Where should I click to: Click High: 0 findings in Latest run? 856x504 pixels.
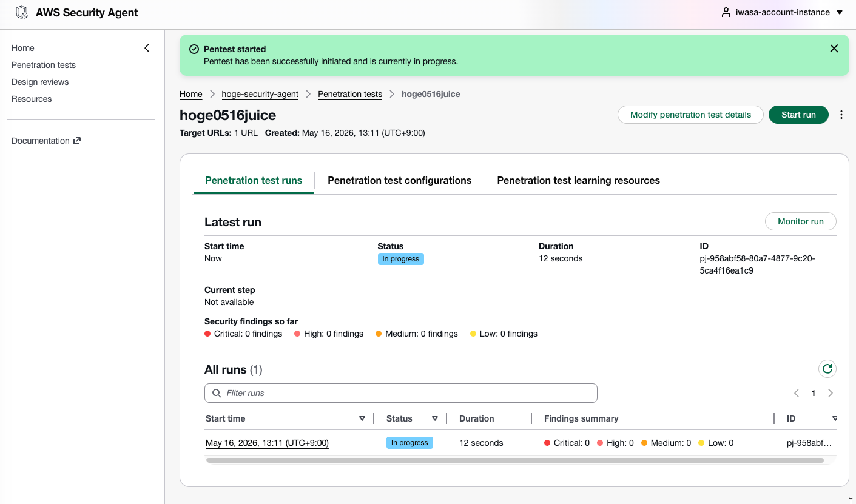(329, 334)
